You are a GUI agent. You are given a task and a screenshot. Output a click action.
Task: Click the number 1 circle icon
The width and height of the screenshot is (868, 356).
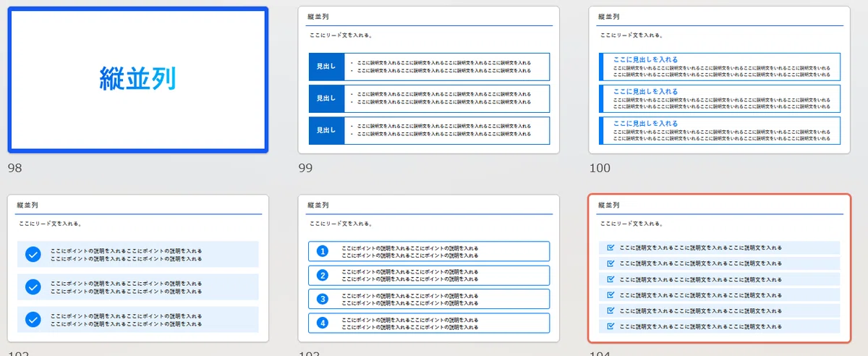[323, 251]
